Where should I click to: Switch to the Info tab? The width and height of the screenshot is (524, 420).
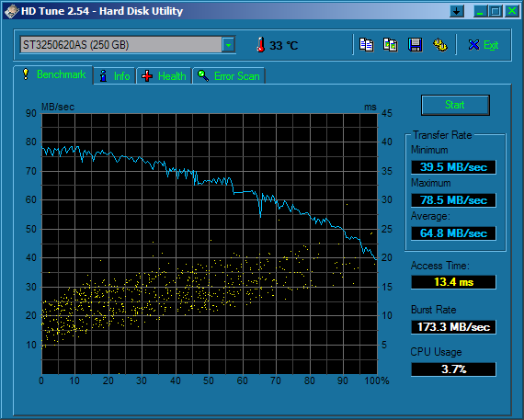115,76
